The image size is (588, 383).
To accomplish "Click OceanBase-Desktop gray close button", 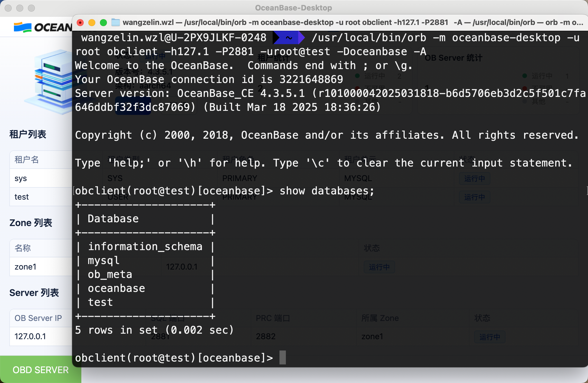I will [x=8, y=8].
